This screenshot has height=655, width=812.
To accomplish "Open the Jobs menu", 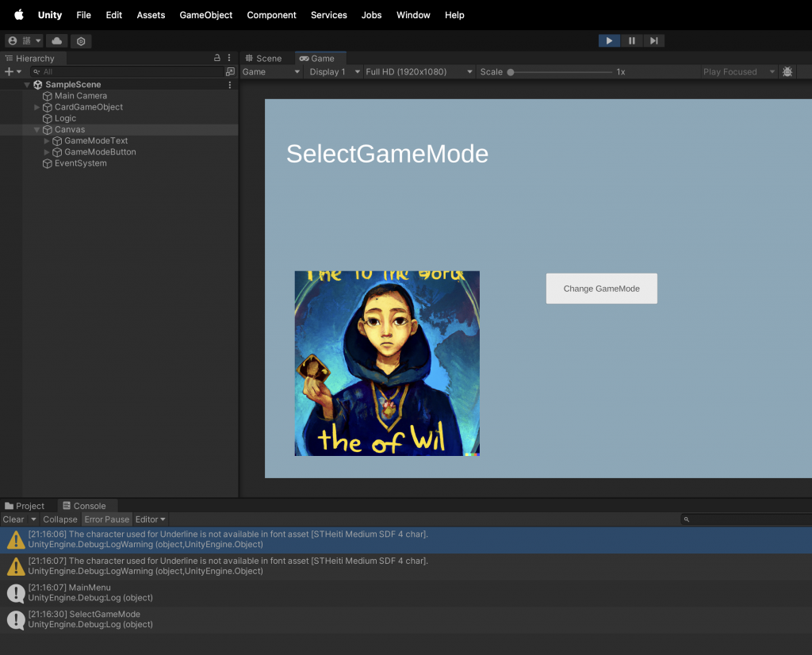I will (x=371, y=15).
